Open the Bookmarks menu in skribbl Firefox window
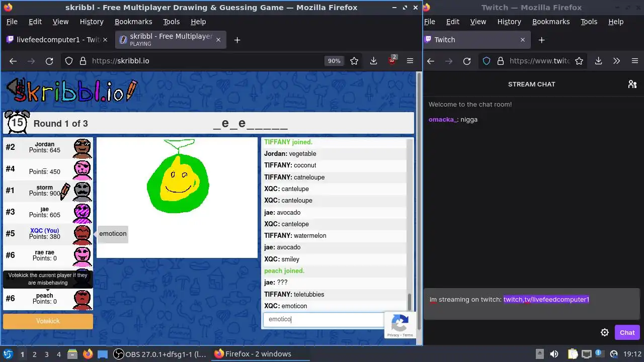The image size is (644, 362). point(133,22)
